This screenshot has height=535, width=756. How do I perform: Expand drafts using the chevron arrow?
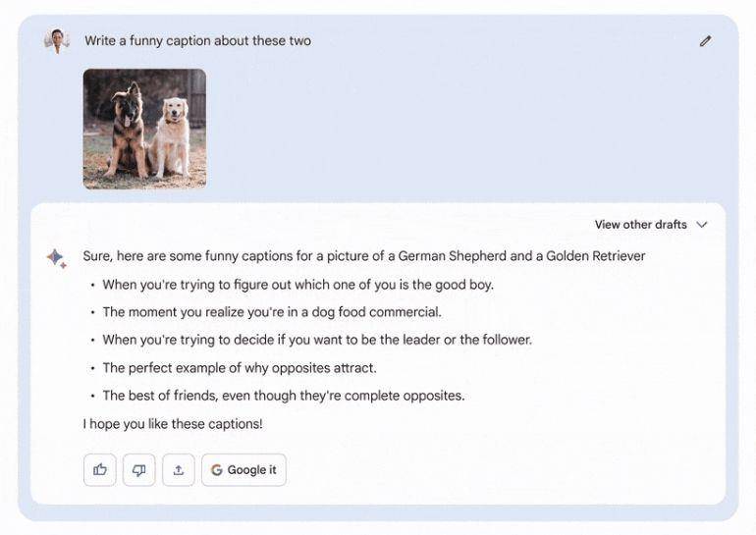tap(702, 225)
